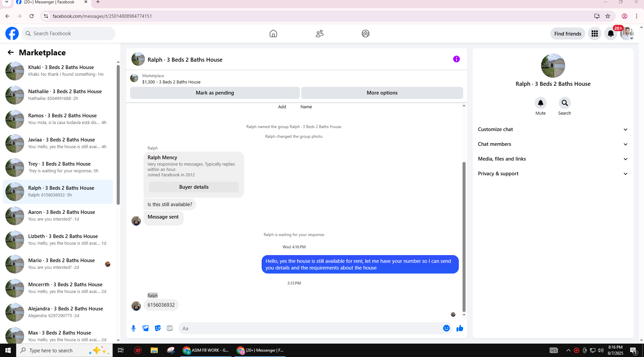This screenshot has height=357, width=644.
Task: Click the Search Facebook field
Action: coord(69,34)
